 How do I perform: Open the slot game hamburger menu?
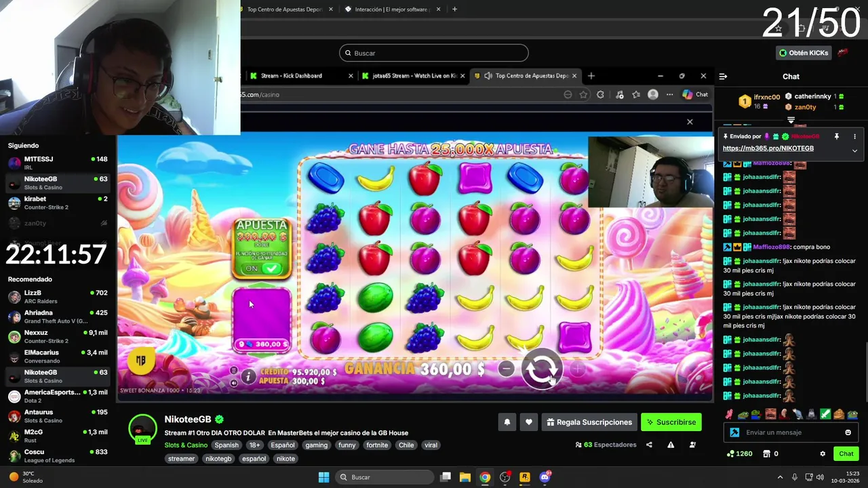[234, 370]
